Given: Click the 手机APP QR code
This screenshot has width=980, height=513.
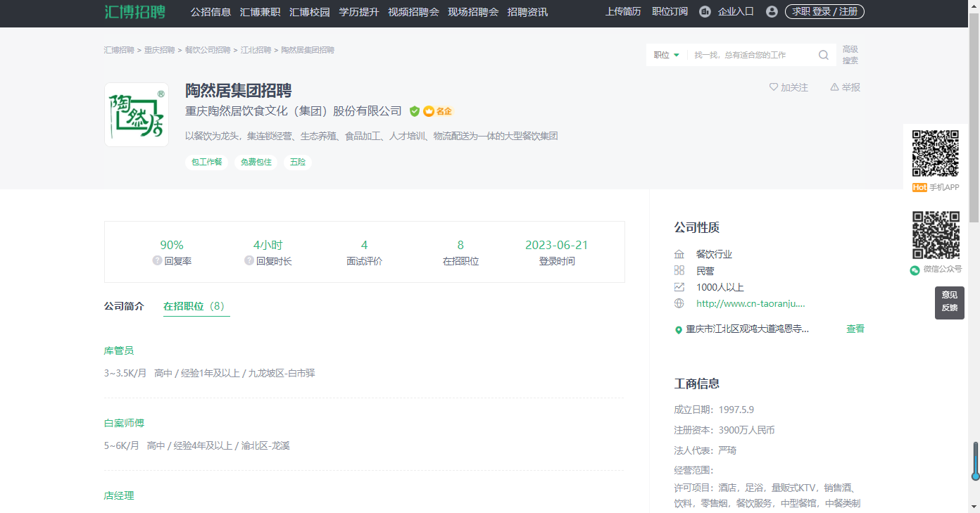Looking at the screenshot, I should point(936,153).
